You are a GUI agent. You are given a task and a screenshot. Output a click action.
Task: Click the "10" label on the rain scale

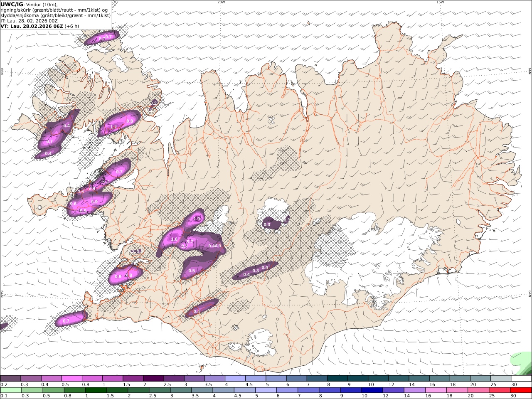364,396
